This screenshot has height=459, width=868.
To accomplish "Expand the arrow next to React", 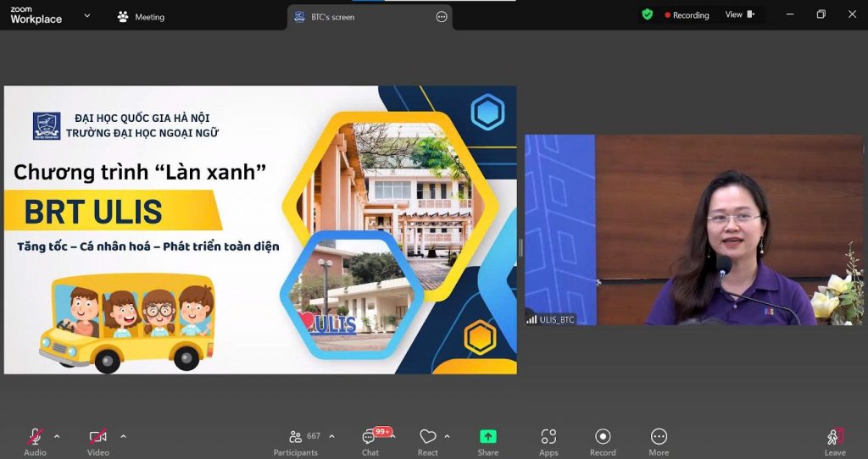I will coord(447,436).
